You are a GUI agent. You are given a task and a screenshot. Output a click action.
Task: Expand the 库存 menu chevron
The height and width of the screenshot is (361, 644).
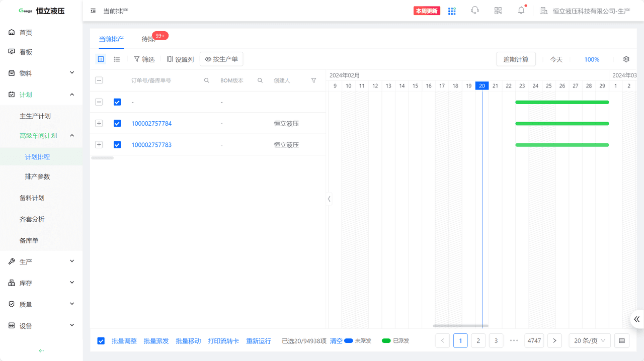(72, 283)
